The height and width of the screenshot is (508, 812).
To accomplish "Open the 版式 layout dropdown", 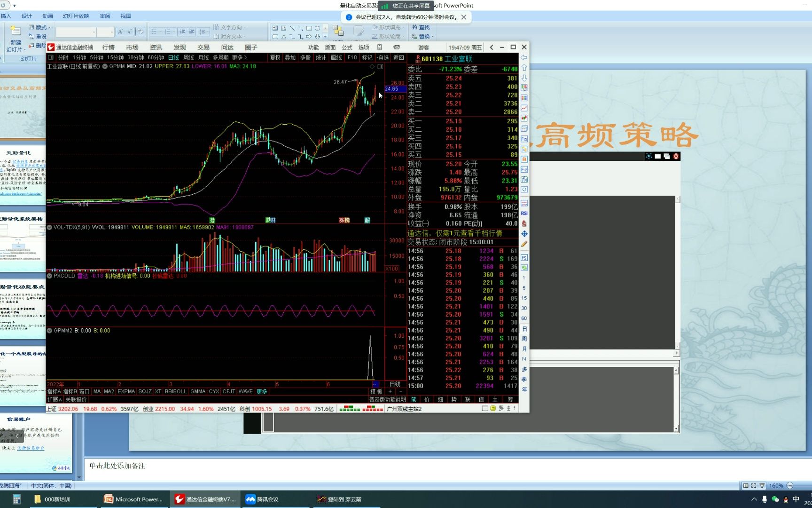I will click(40, 27).
